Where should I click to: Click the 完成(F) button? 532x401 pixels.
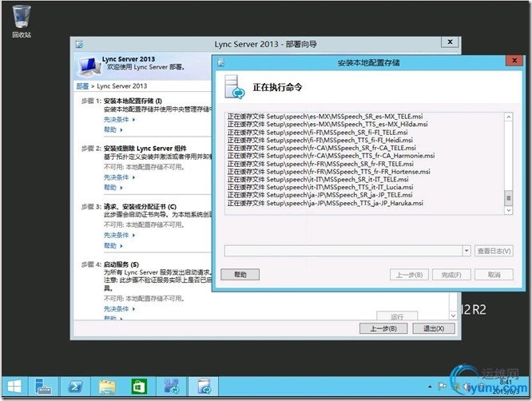(451, 275)
